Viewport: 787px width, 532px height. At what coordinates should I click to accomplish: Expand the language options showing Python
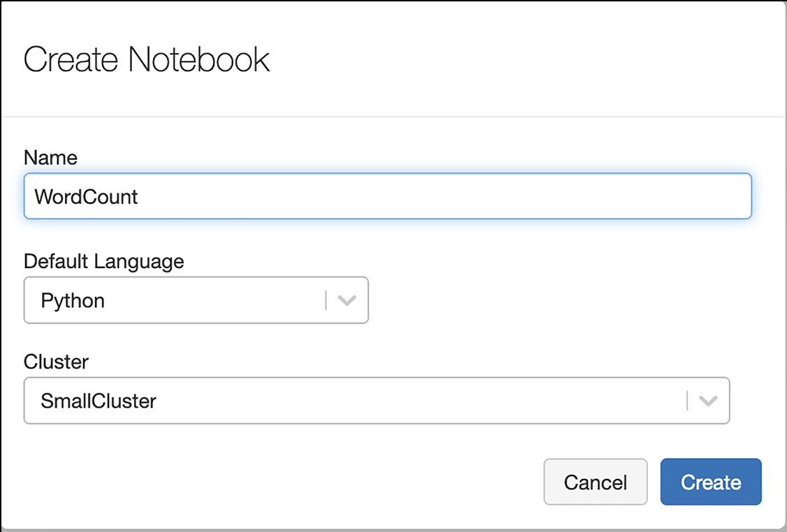pyautogui.click(x=196, y=300)
